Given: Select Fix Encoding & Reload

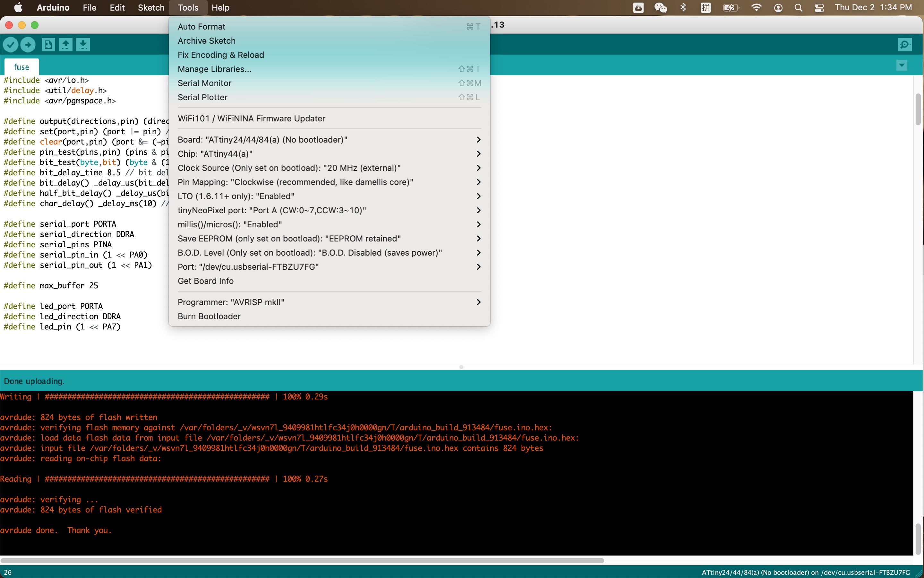Looking at the screenshot, I should (329, 55).
